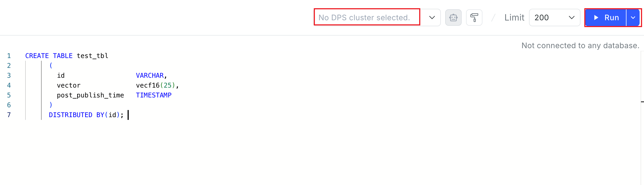
Task: Open the DPS cluster dropdown chevron
Action: (432, 18)
